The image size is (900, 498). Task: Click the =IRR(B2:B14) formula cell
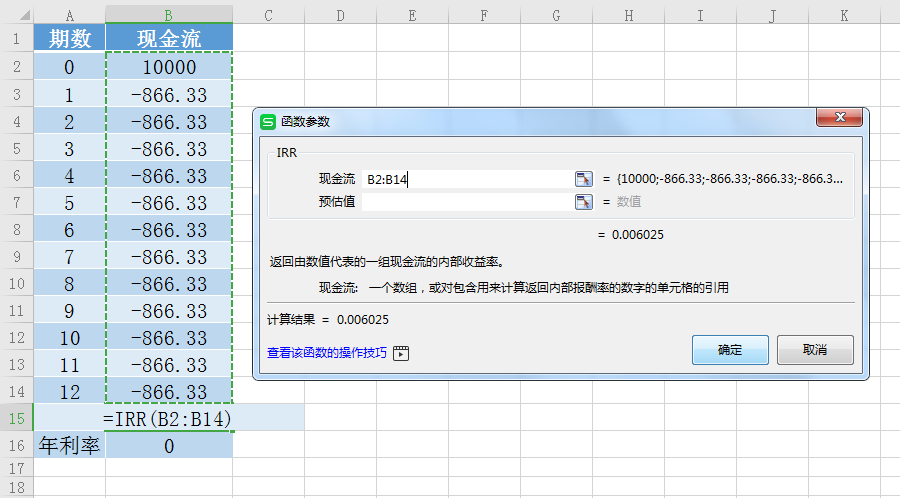168,418
